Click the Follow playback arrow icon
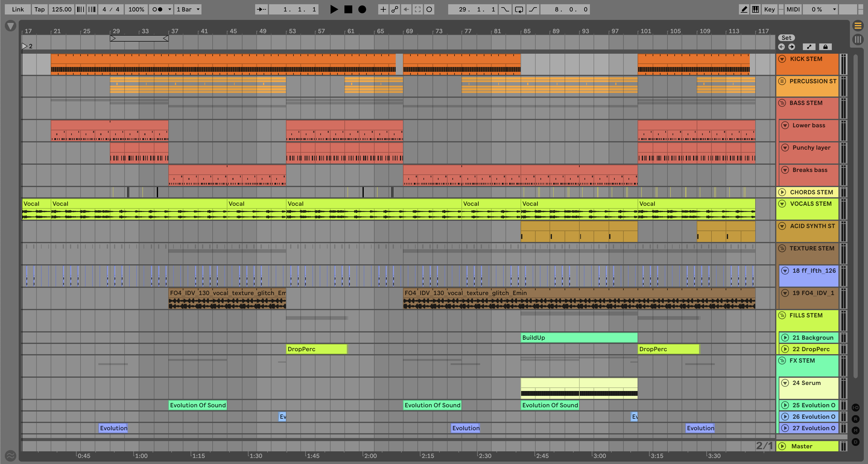 click(261, 9)
